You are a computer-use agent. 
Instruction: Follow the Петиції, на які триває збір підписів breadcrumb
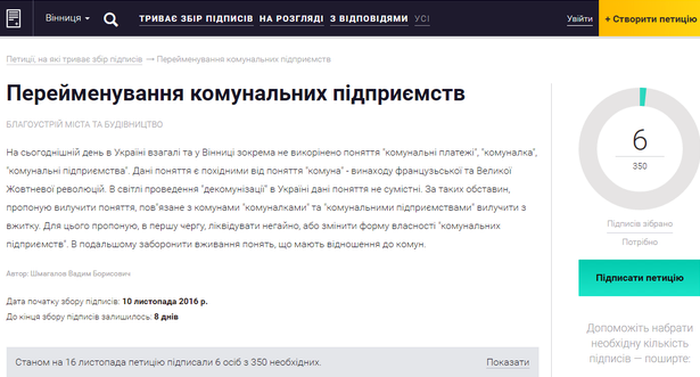pos(74,59)
